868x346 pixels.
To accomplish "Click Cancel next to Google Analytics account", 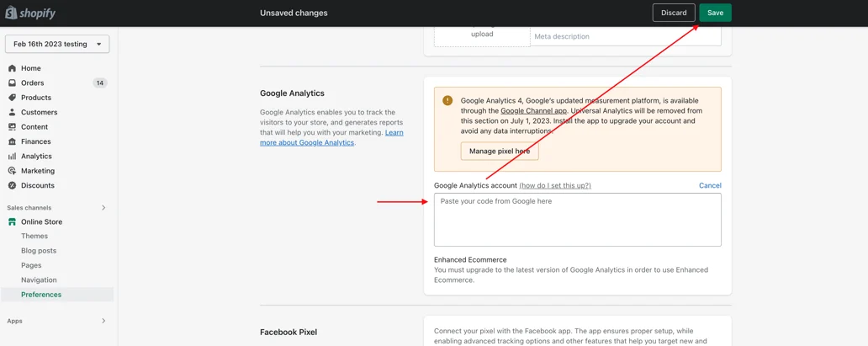I will pyautogui.click(x=710, y=186).
